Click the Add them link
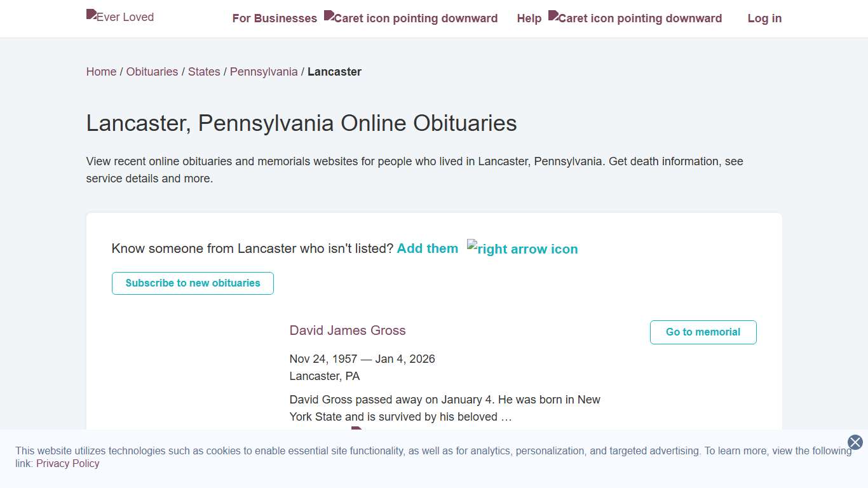 point(428,248)
